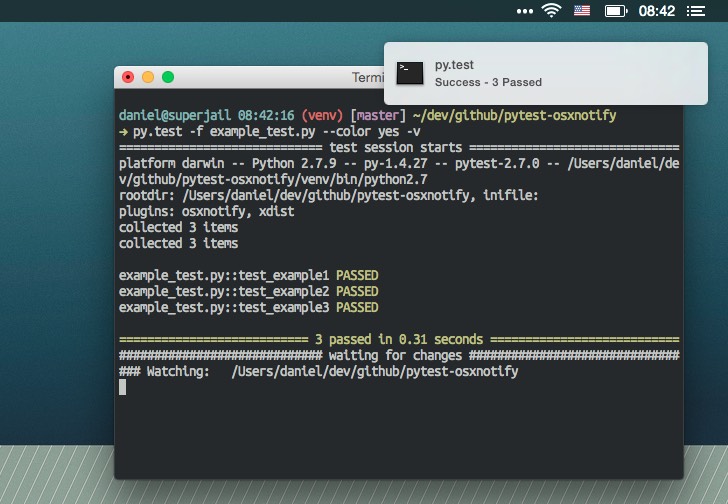Image resolution: width=728 pixels, height=504 pixels.
Task: Open the three-dots overflow menu bar item
Action: click(x=525, y=11)
